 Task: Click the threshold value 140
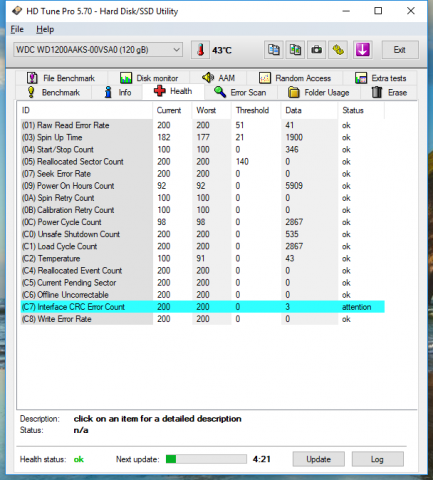click(x=242, y=162)
